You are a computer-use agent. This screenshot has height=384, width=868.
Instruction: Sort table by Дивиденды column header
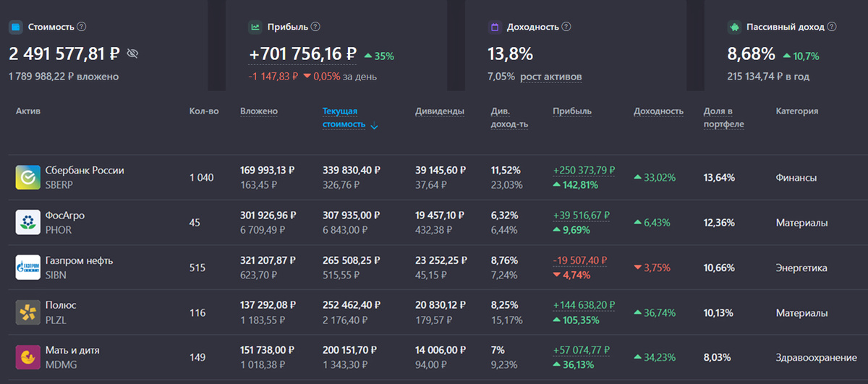440,111
